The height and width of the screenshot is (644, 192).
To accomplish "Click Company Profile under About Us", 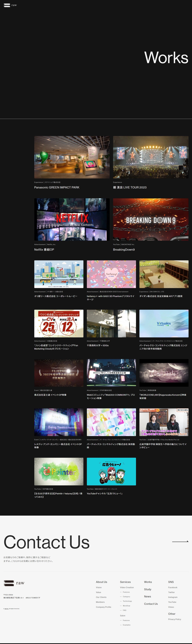I will pyautogui.click(x=103, y=607).
